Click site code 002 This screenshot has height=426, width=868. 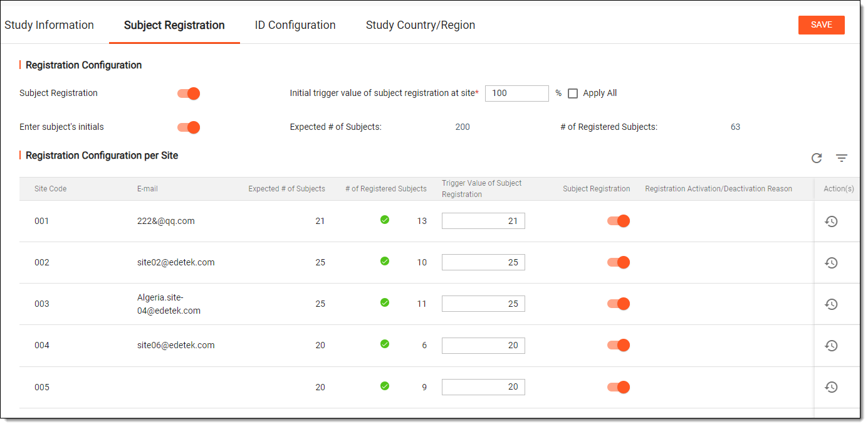pos(41,262)
